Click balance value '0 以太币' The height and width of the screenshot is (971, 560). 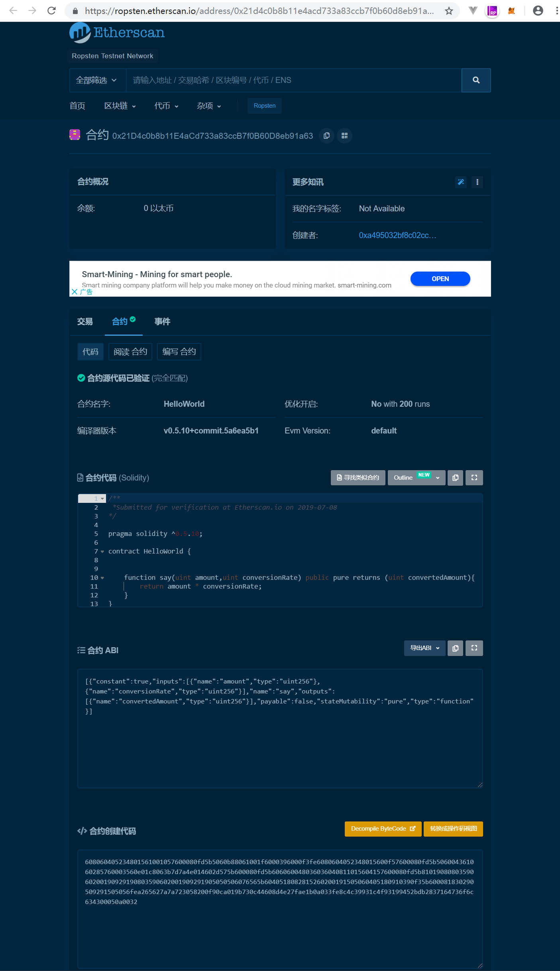[x=159, y=208]
